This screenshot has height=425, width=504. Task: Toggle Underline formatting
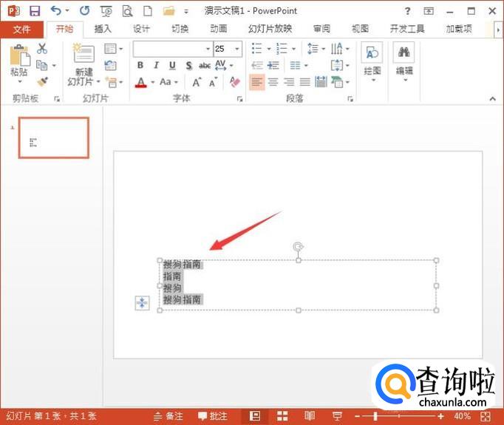pos(172,65)
